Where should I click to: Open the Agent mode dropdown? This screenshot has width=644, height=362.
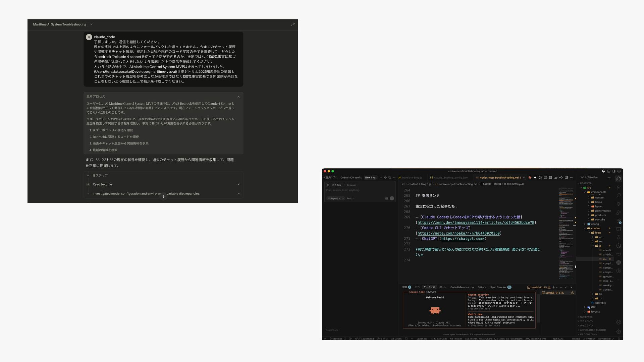coord(336,198)
